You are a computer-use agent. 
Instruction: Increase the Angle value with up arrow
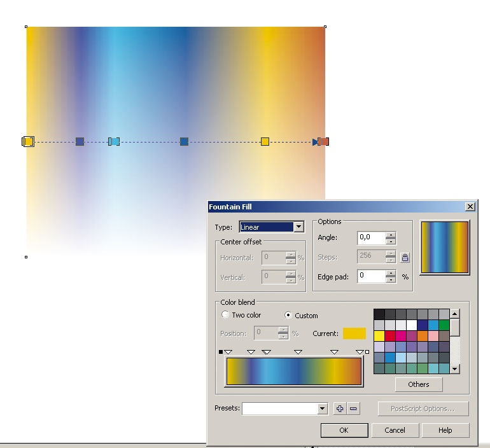pos(391,235)
